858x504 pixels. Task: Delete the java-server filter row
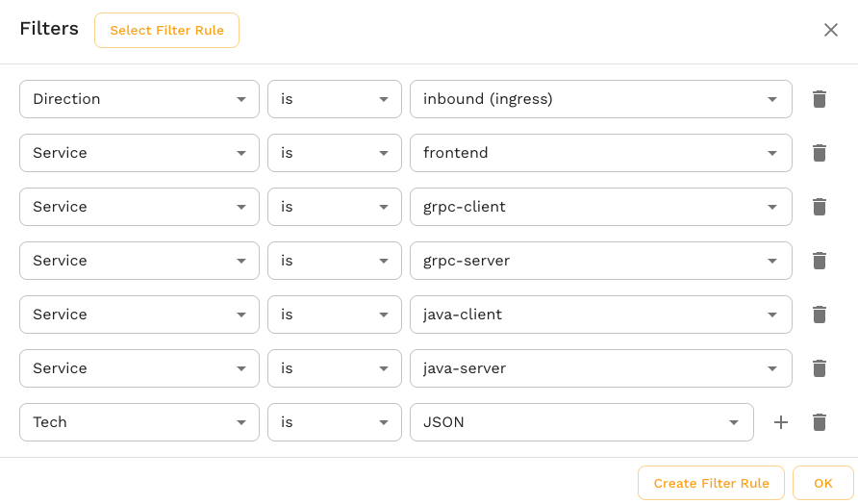820,368
